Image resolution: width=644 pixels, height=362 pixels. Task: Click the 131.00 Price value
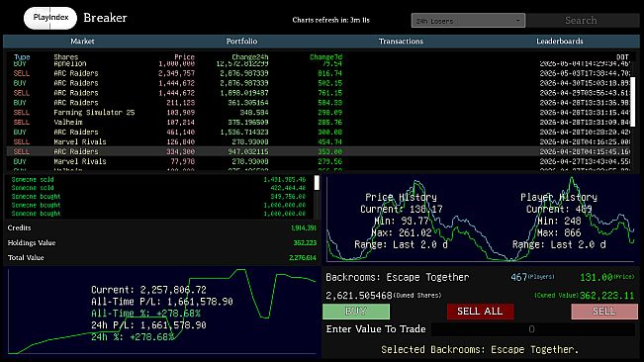tap(596, 278)
